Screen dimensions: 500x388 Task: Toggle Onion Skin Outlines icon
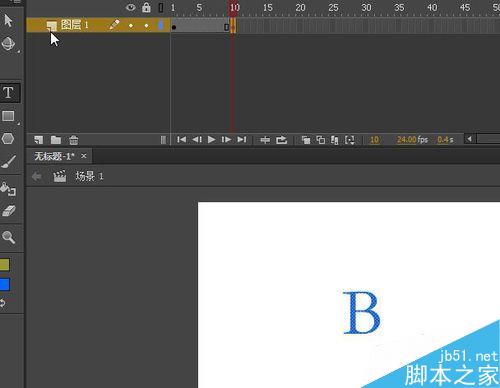tap(321, 140)
